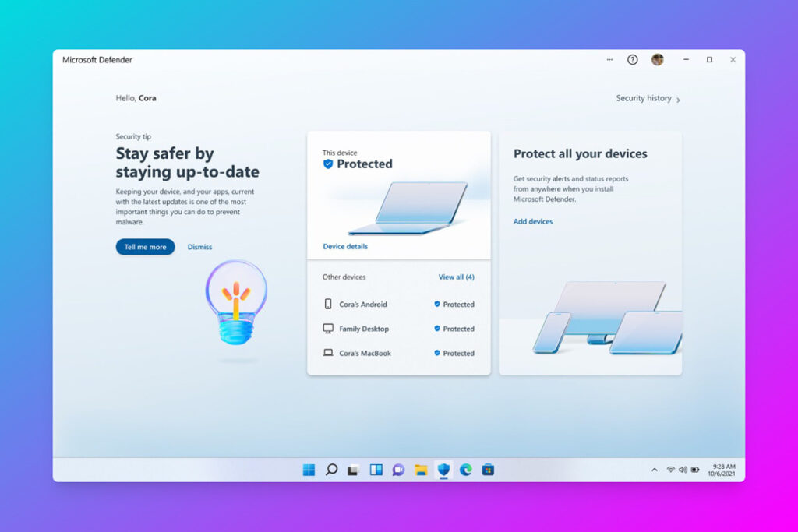Open File Explorer from the taskbar
The height and width of the screenshot is (532, 798).
[421, 470]
